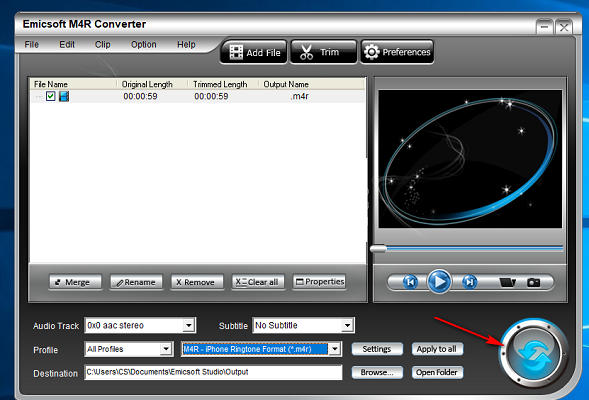Skip to the previous clip in the preview
Screen dimensions: 589x400
tap(410, 282)
